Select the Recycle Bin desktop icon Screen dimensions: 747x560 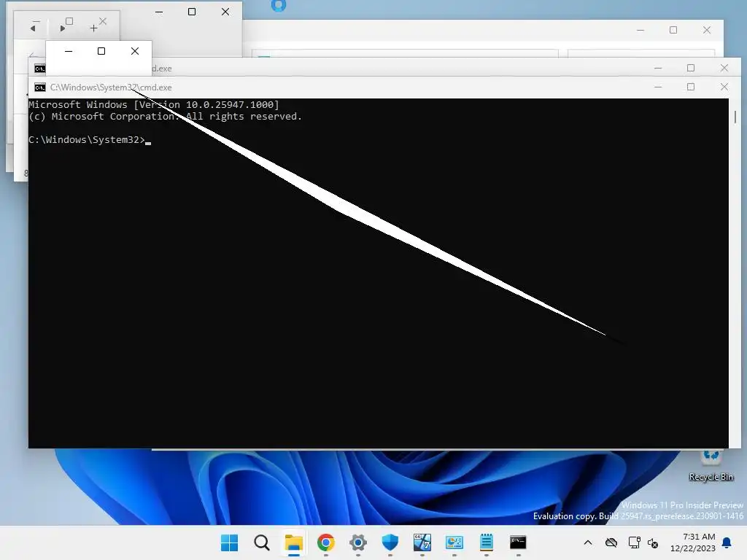point(711,464)
